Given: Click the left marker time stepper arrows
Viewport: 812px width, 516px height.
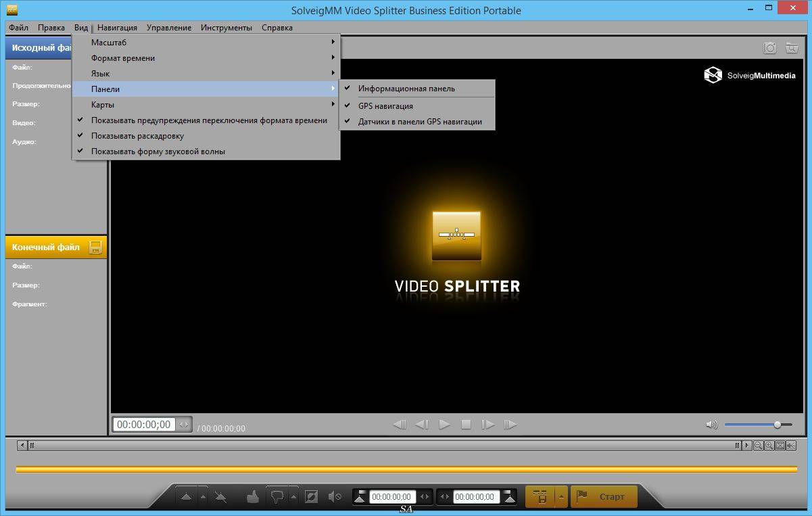Looking at the screenshot, I should point(425,497).
